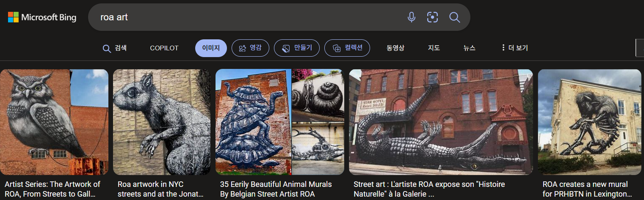Submit search with the magnifier icon
The image size is (644, 200).
click(454, 17)
